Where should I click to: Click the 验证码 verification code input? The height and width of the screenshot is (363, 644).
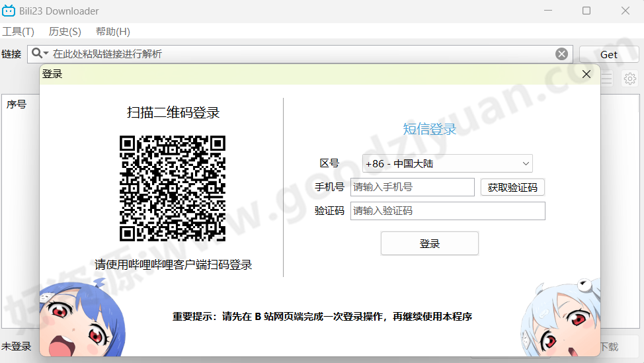[x=448, y=211]
